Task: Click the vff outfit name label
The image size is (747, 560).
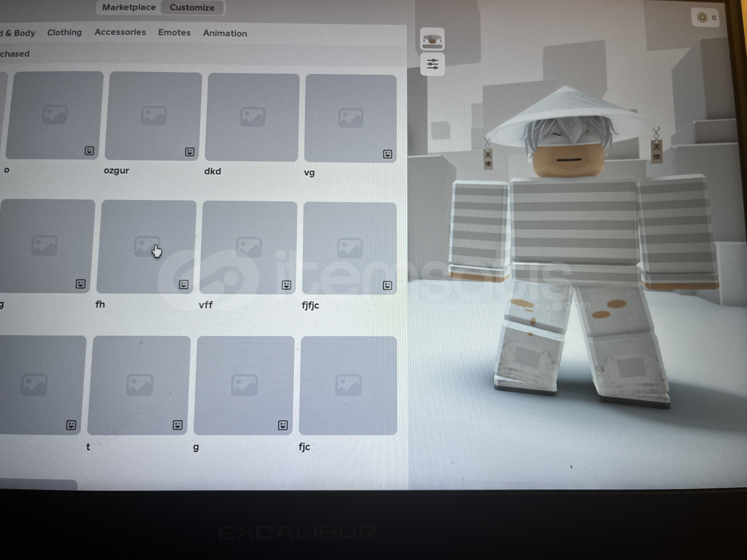Action: click(x=205, y=305)
